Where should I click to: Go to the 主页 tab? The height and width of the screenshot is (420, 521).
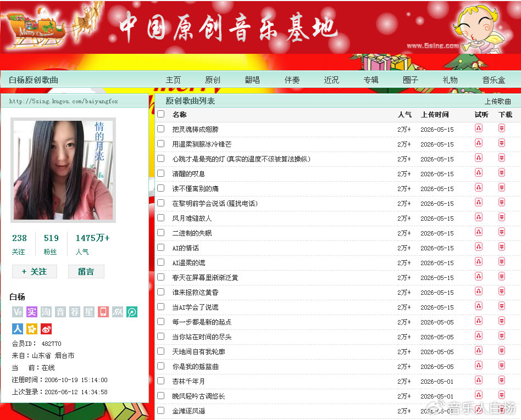[173, 80]
